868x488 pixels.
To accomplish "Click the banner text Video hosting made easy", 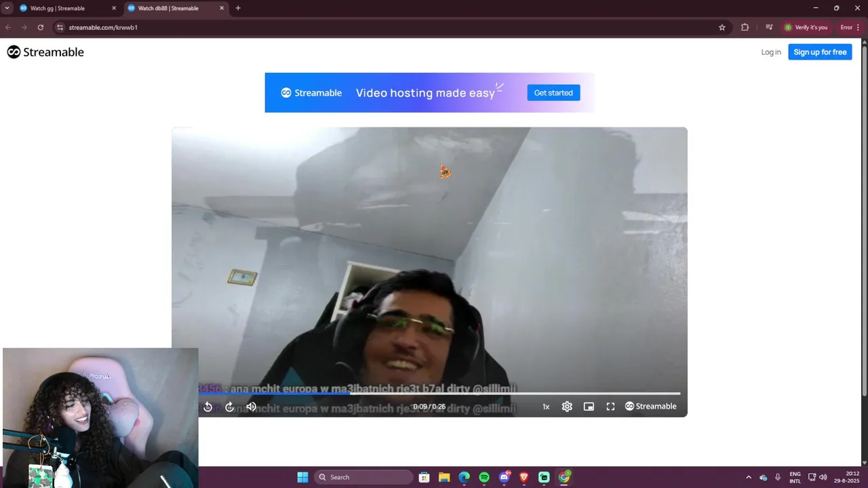I will [x=425, y=93].
